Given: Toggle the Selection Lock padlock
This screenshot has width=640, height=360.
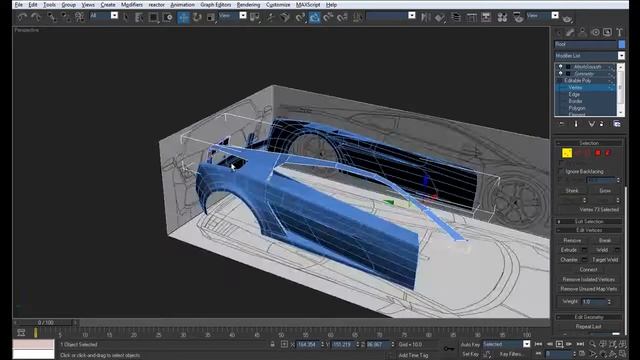Looking at the screenshot, I should pyautogui.click(x=272, y=344).
